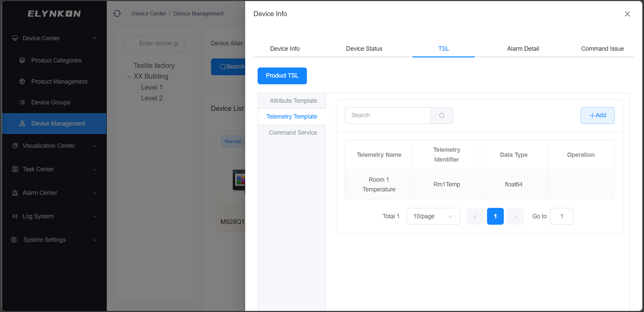Click the Device Groups list icon
Screen dimensions: 644x312
click(x=22, y=102)
